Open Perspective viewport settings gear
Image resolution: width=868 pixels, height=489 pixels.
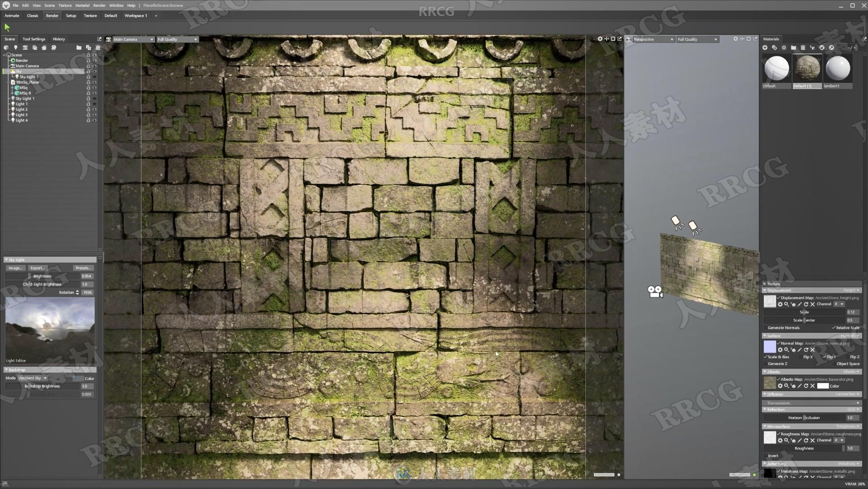coord(735,39)
